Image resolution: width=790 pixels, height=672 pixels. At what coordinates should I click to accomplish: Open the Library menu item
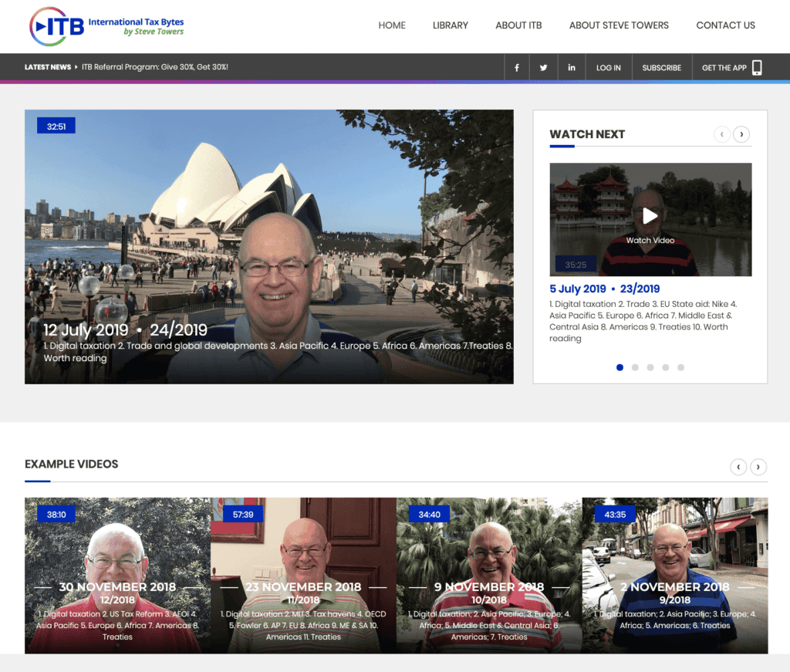(450, 25)
